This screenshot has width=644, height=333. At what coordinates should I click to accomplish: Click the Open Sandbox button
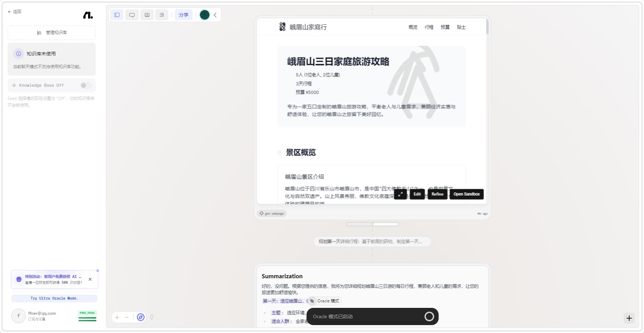(466, 194)
